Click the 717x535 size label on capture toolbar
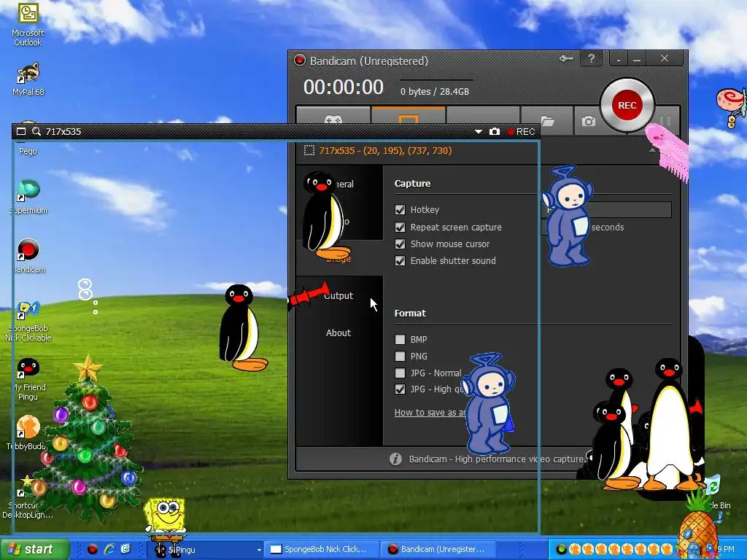Viewport: 747px width, 560px height. coord(63,131)
